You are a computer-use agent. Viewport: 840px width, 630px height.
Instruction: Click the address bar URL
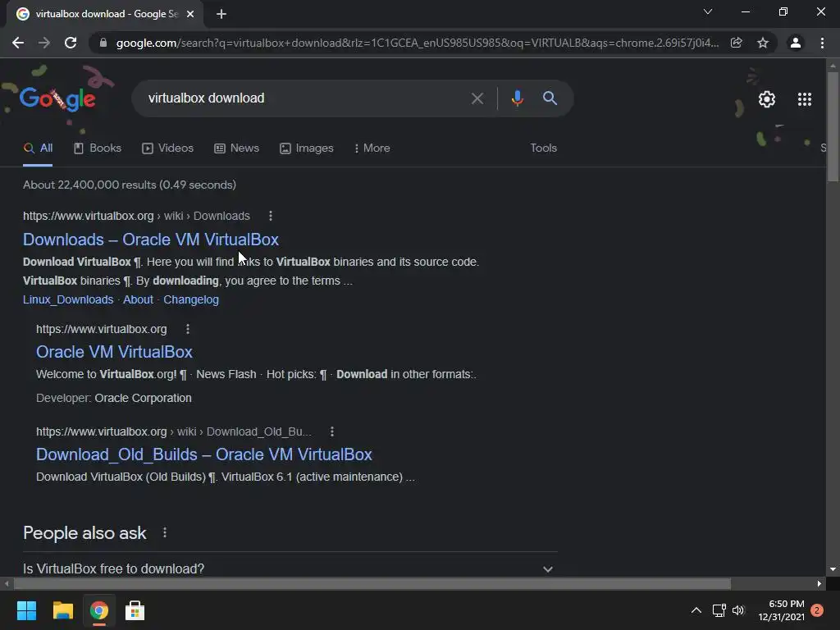(417, 43)
